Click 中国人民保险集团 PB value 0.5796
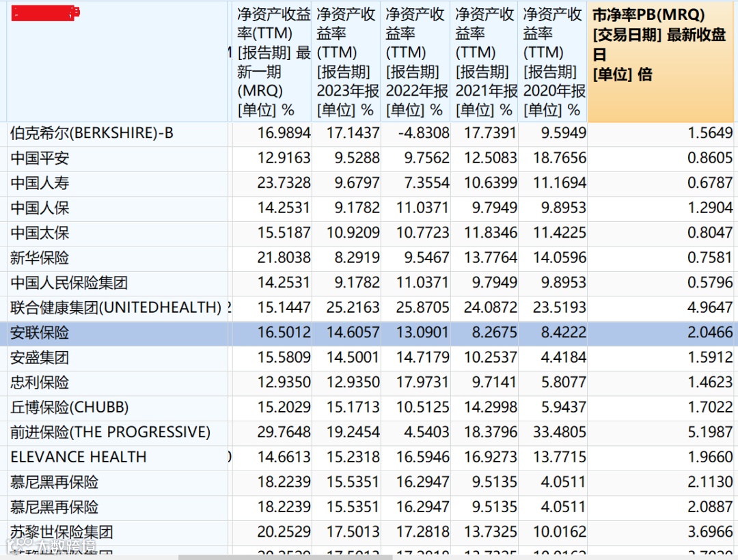The height and width of the screenshot is (560, 738). [710, 283]
